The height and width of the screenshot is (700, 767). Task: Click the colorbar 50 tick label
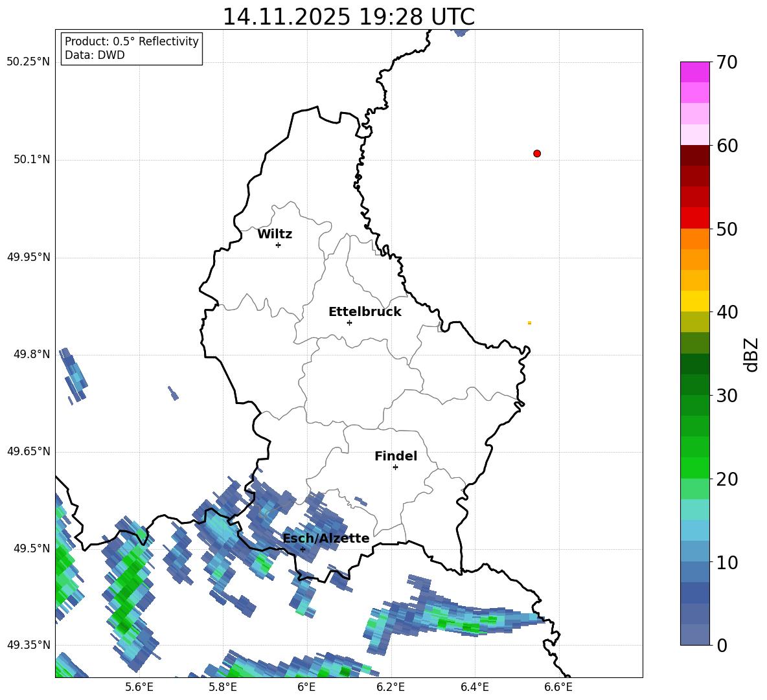click(727, 229)
